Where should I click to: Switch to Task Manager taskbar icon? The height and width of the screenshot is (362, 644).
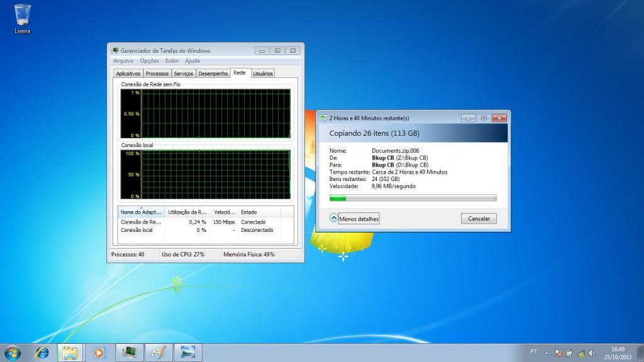click(x=130, y=353)
